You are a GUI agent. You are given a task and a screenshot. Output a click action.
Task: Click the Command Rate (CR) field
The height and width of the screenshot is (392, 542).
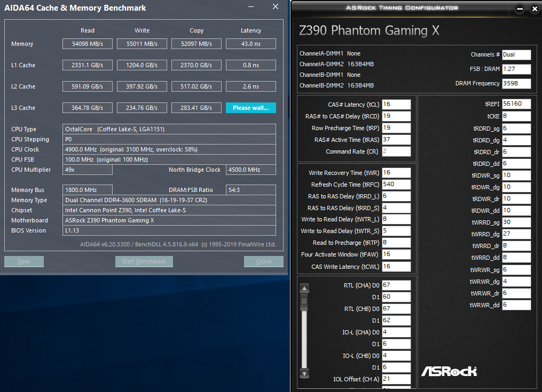[396, 151]
